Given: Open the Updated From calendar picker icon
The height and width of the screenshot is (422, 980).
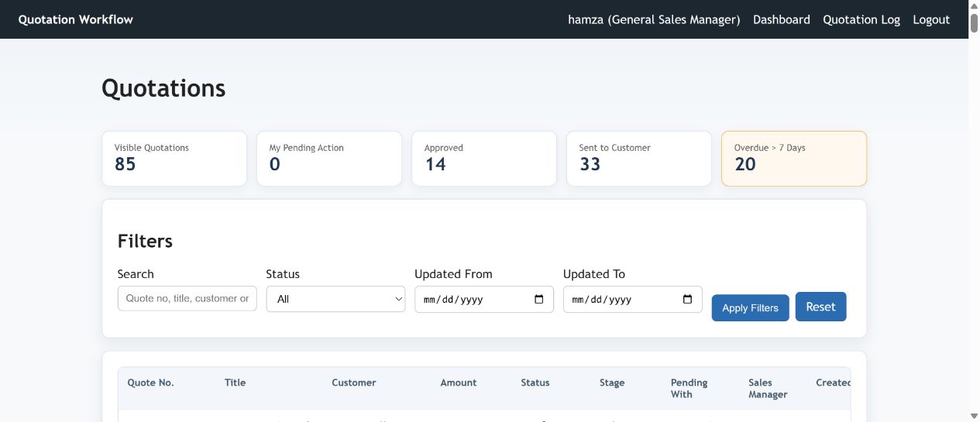Looking at the screenshot, I should (539, 300).
